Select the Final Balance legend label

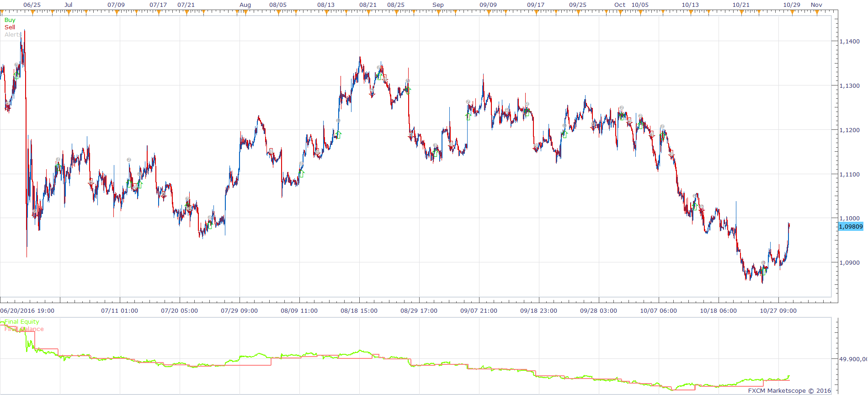pos(24,329)
